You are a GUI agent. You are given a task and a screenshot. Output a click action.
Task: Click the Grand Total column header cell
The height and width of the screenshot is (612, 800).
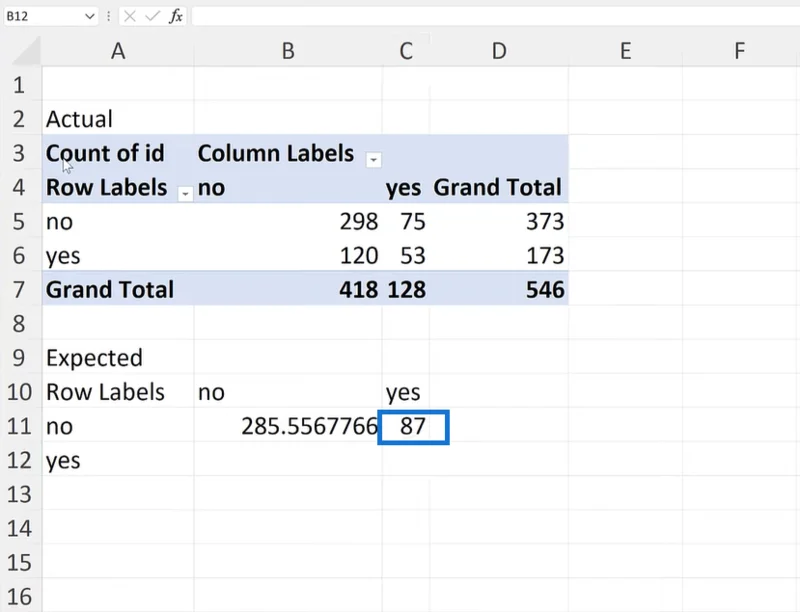(499, 187)
